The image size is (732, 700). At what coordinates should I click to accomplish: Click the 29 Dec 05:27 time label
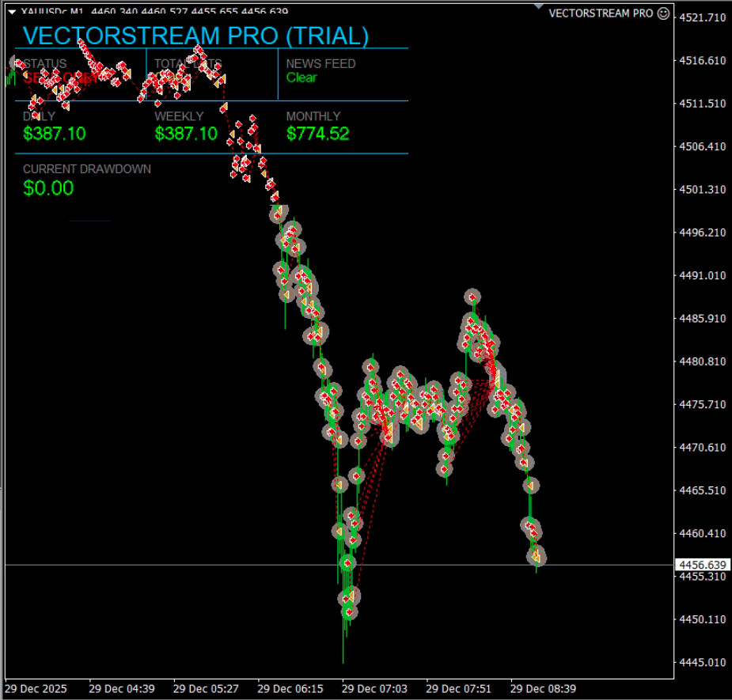206,689
